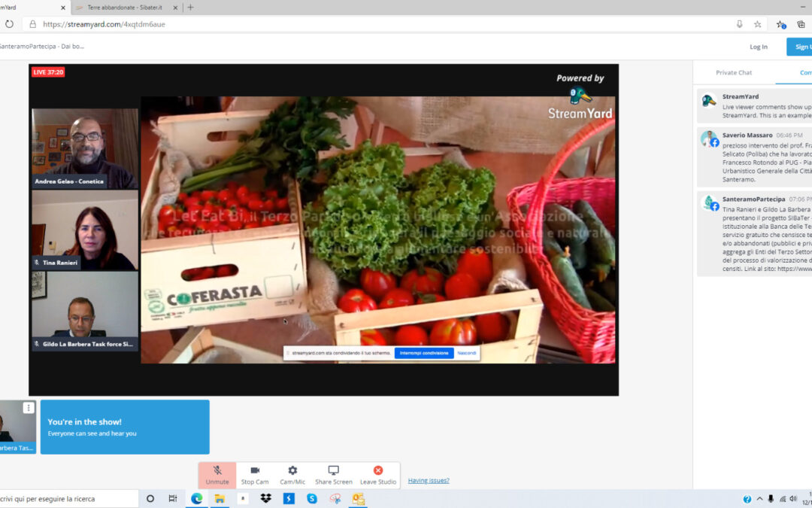Open File Explorer from the taskbar
812x508 pixels.
click(220, 499)
